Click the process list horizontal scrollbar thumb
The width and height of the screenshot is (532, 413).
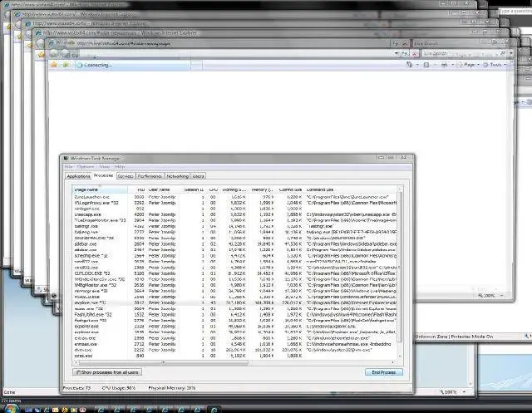163,362
